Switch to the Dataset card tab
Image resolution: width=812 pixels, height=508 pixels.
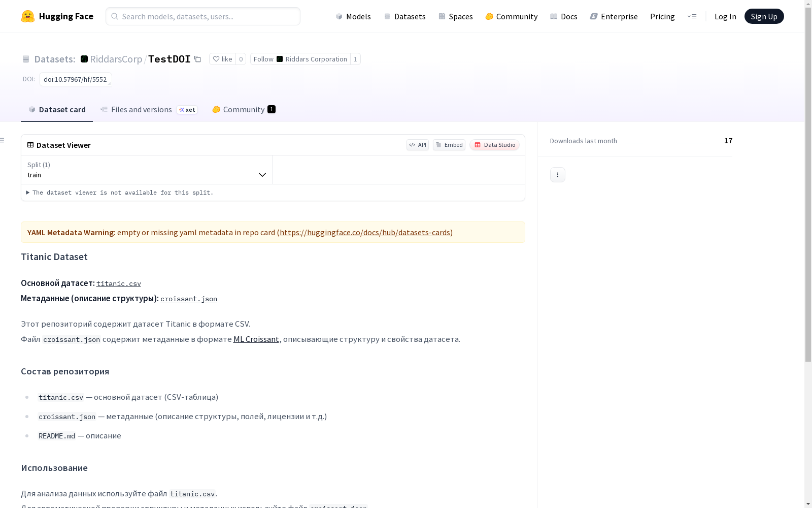(x=57, y=109)
